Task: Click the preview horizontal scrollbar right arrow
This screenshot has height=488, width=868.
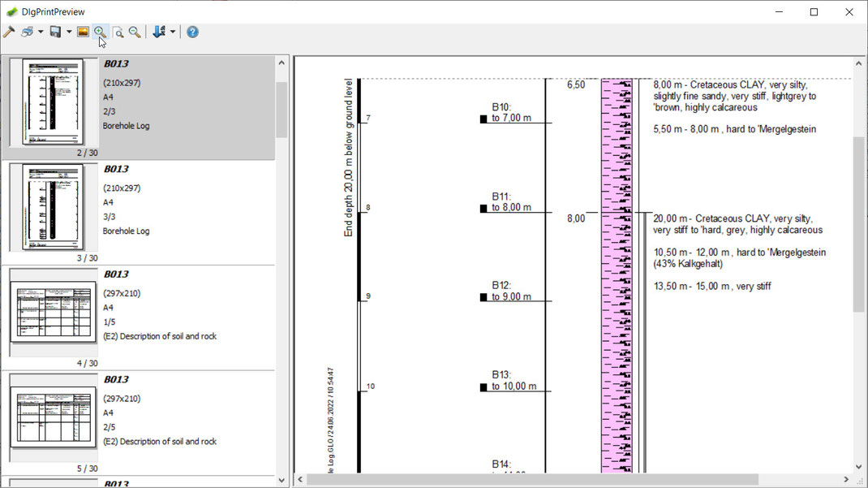Action: tap(846, 479)
